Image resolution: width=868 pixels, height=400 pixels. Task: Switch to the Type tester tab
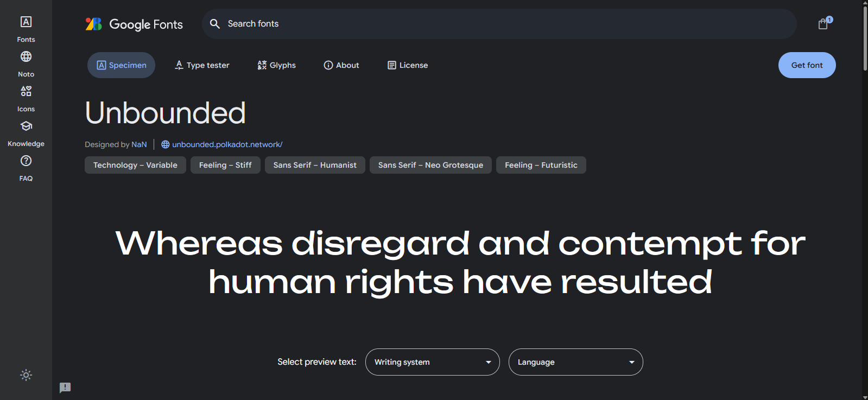click(x=202, y=65)
